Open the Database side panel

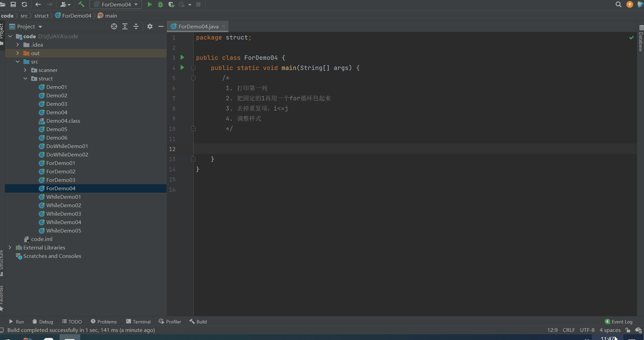(641, 38)
